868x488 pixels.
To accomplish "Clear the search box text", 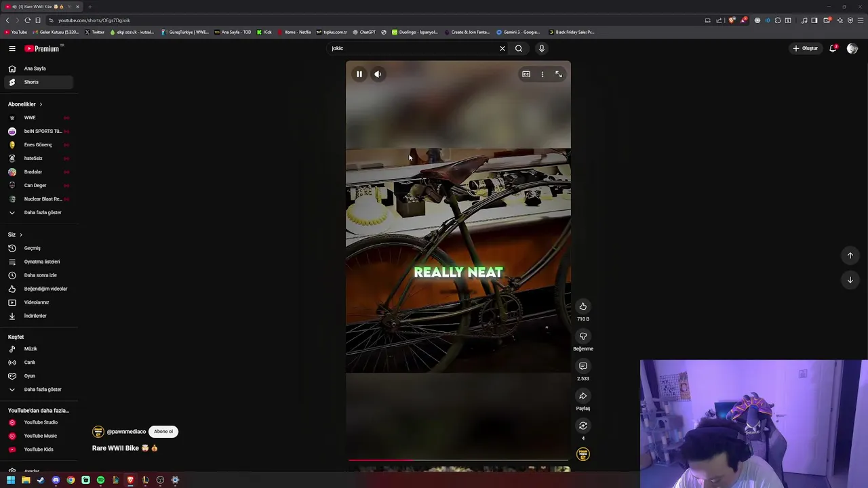I will (502, 48).
